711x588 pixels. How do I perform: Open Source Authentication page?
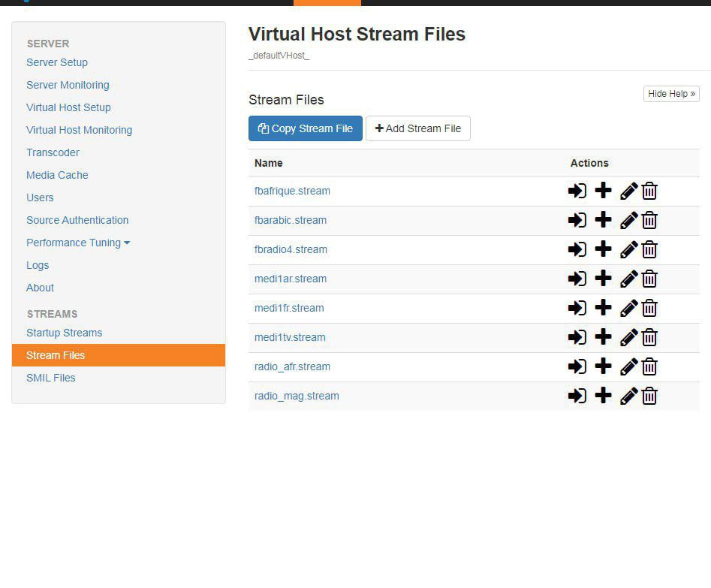pyautogui.click(x=77, y=220)
